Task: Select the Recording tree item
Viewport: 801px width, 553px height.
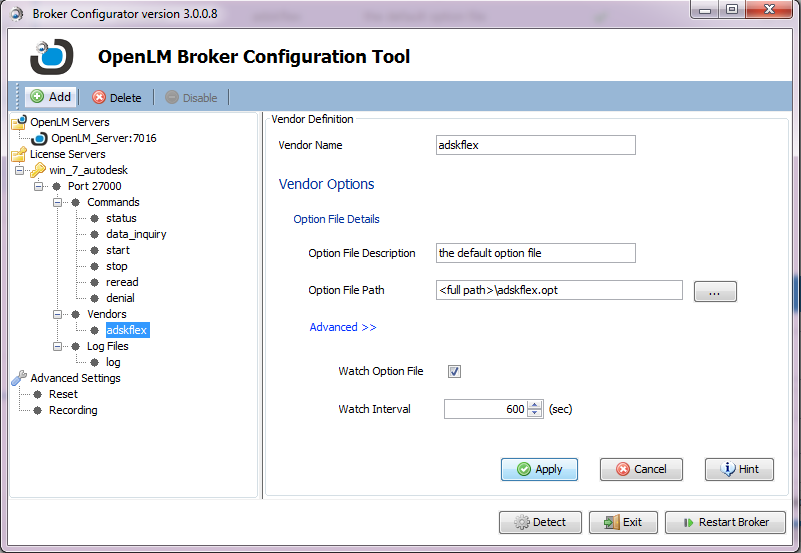Action: tap(73, 410)
